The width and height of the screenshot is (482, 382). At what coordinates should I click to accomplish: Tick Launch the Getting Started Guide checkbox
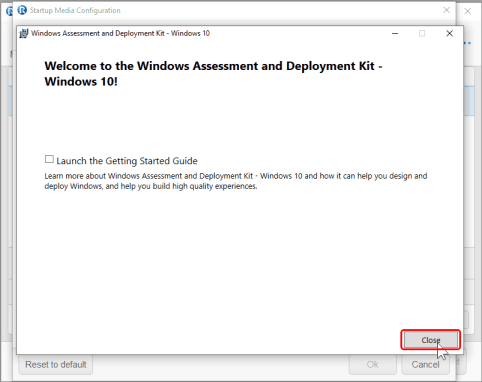pyautogui.click(x=49, y=159)
